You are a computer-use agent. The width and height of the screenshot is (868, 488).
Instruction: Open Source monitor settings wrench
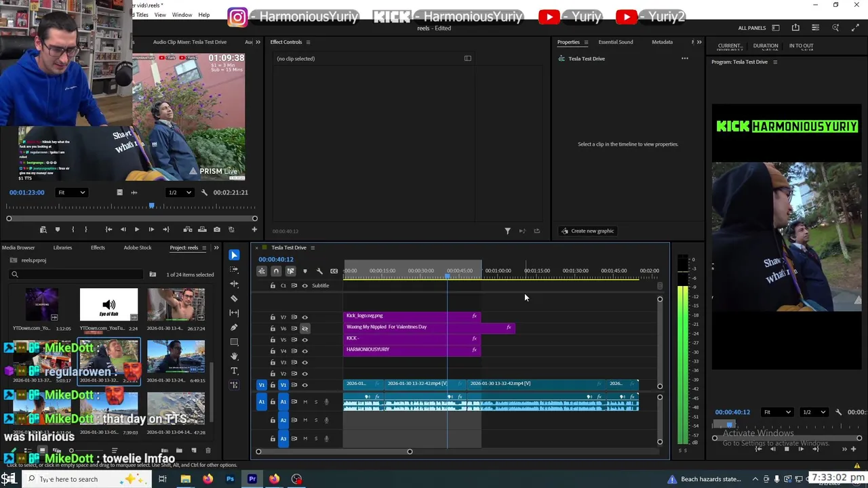(x=204, y=192)
